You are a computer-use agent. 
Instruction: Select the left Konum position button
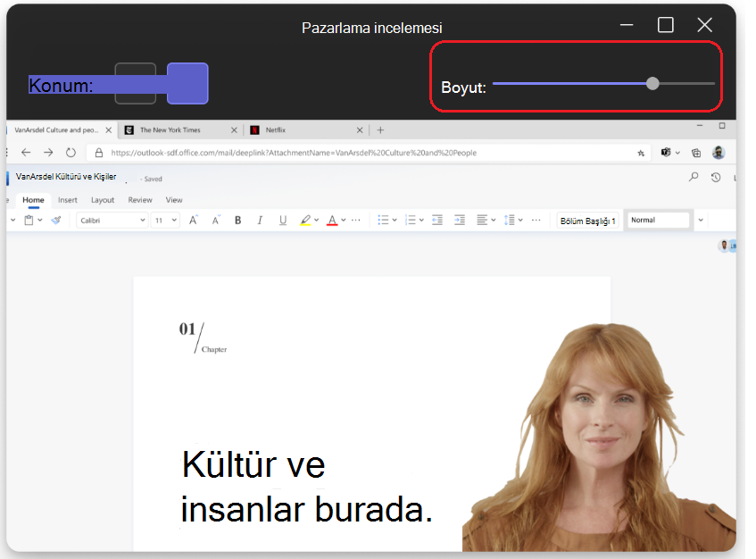click(136, 83)
